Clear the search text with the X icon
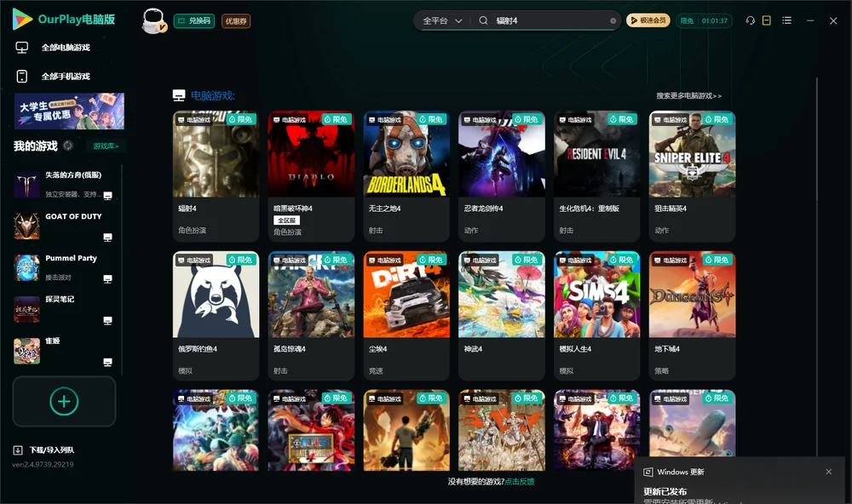 (x=613, y=21)
